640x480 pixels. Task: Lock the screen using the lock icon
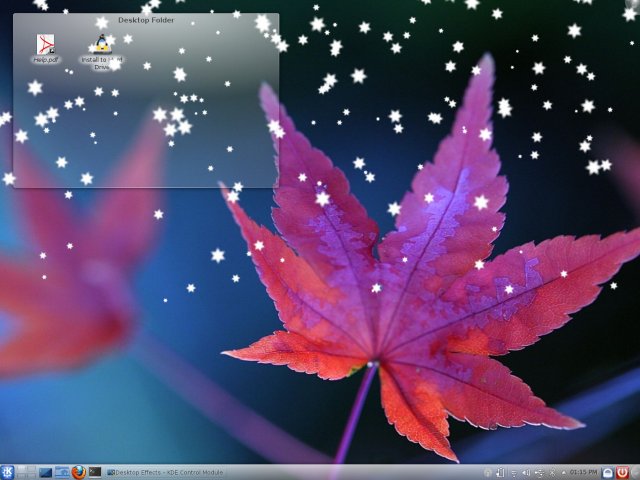point(607,473)
